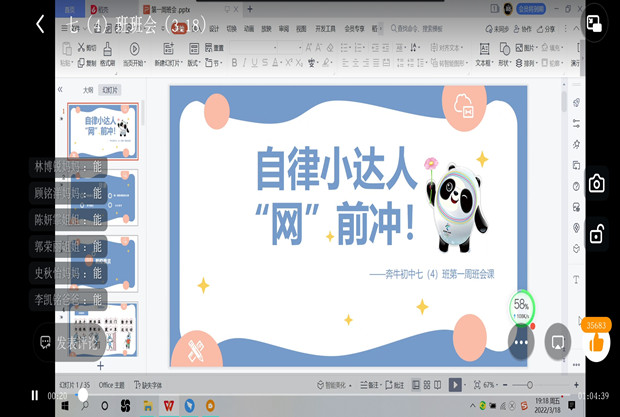Start slideshow from current slide (当页开始)
This screenshot has width=620, height=417.
[x=134, y=55]
